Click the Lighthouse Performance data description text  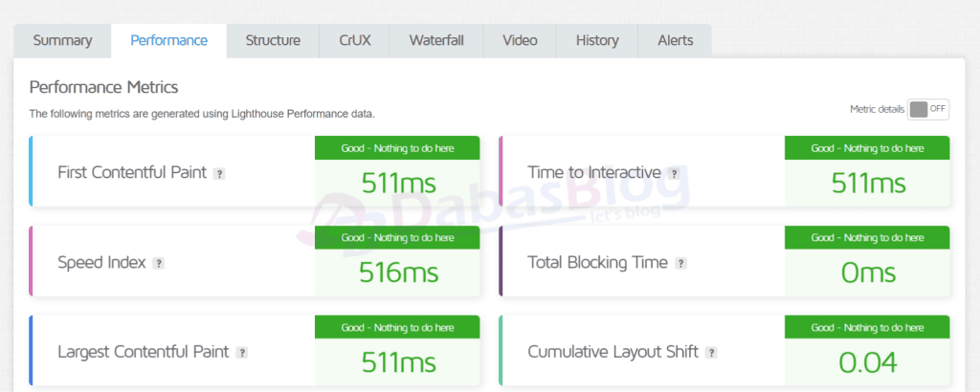click(202, 114)
